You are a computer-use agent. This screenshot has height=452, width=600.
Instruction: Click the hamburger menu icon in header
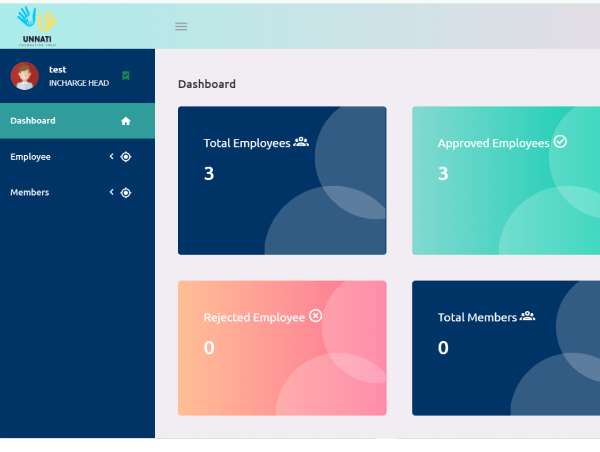point(181,26)
